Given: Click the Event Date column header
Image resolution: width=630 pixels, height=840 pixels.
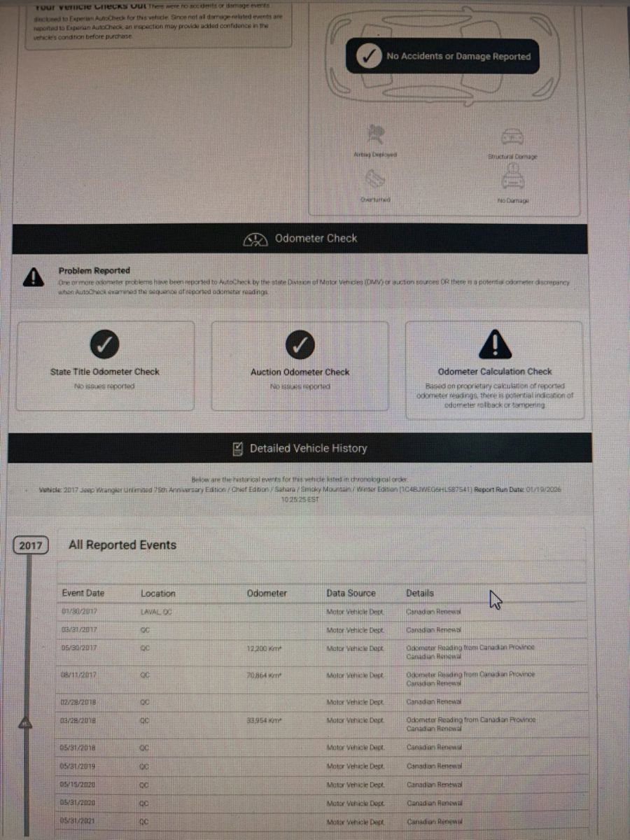Looking at the screenshot, I should (83, 593).
